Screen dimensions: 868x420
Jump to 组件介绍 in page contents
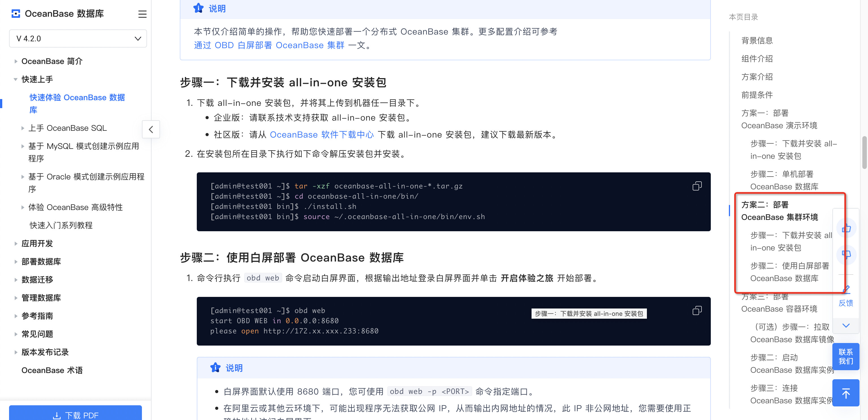click(x=757, y=59)
